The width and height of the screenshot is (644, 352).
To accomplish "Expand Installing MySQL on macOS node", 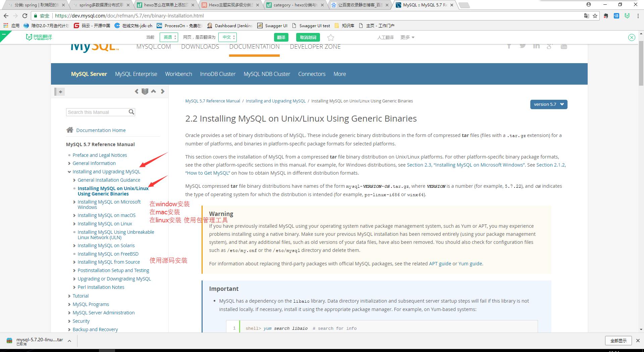I will (74, 216).
